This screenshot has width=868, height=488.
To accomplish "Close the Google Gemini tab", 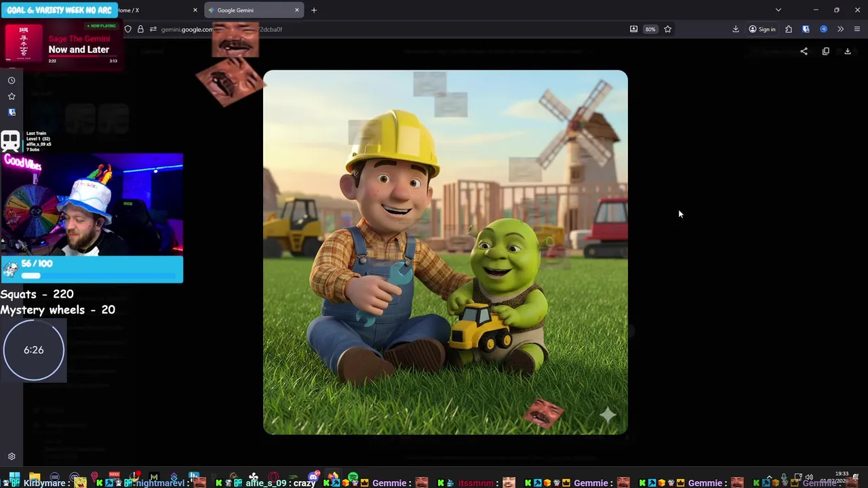I will pyautogui.click(x=296, y=10).
